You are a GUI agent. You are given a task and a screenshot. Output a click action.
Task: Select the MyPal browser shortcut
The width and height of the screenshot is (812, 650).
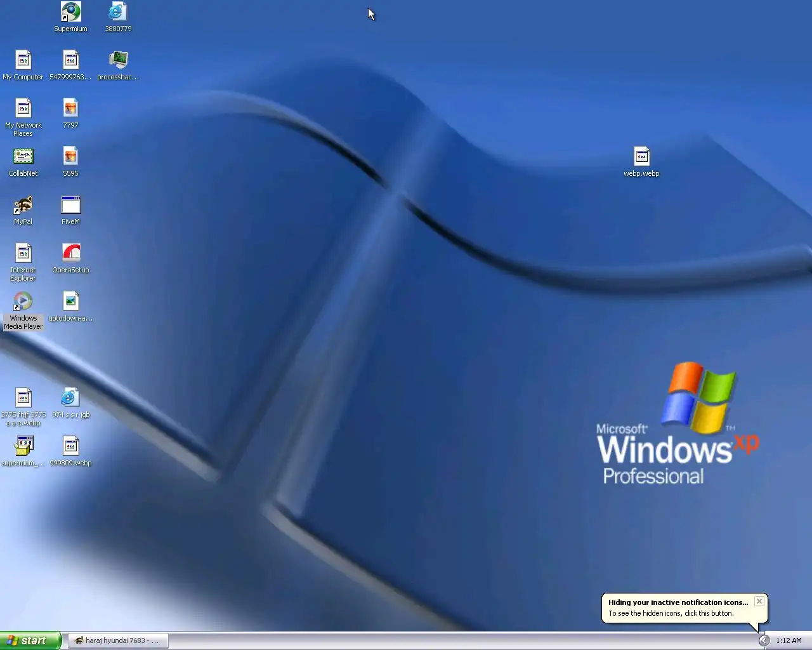tap(23, 210)
